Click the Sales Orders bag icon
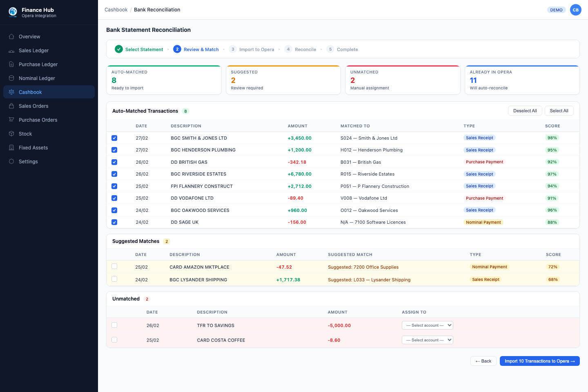The image size is (588, 392). click(x=11, y=106)
